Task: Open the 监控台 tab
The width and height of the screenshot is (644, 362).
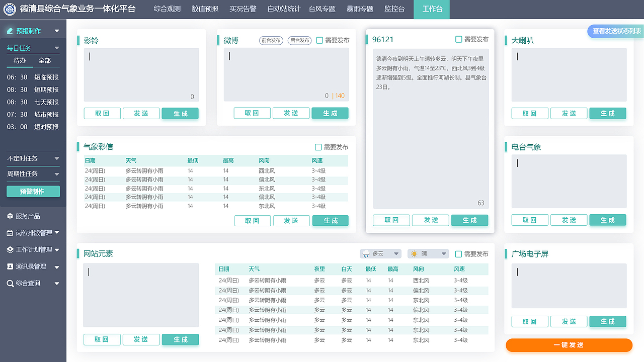Action: [x=394, y=9]
